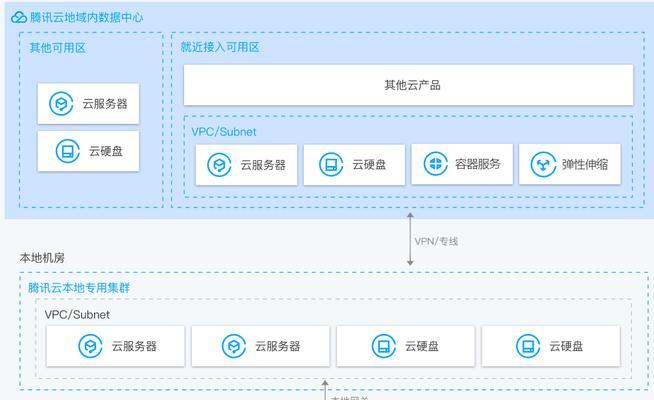
Task: Click first 云服务器 label in 本地专用集群
Action: (x=134, y=346)
